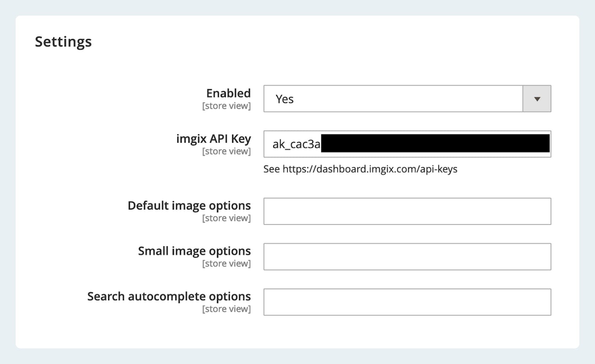
Task: Click the 'Enabled' field label
Action: pyautogui.click(x=228, y=93)
